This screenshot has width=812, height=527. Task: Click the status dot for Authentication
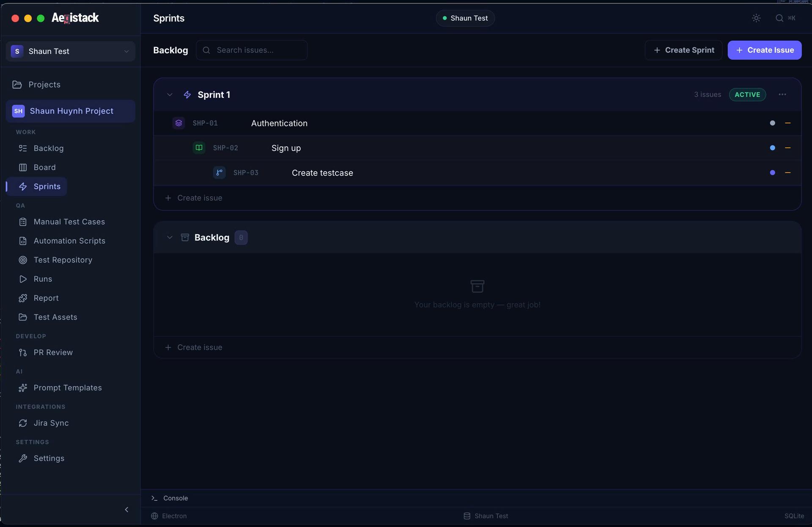(772, 123)
